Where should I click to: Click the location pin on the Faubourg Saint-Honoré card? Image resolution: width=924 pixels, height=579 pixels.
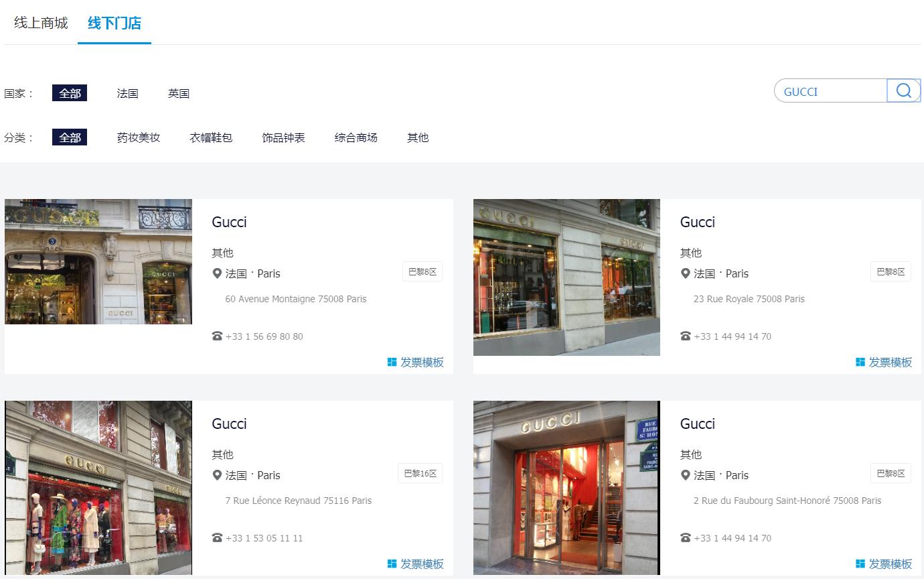[685, 475]
